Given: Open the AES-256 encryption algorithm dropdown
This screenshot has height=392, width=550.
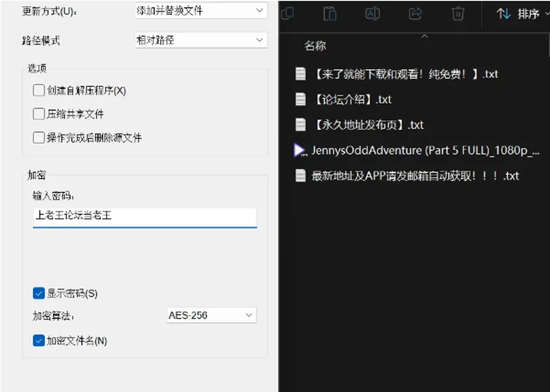Looking at the screenshot, I should click(211, 315).
